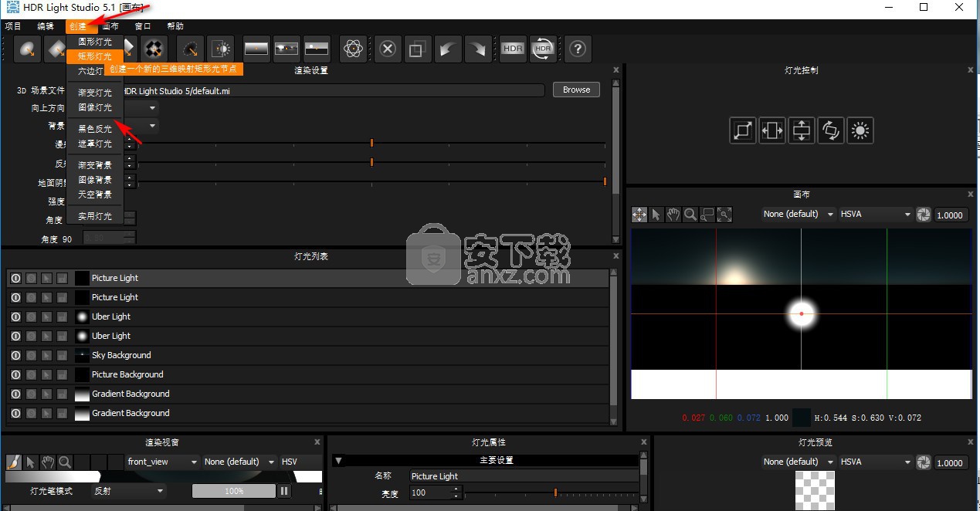Click the sky background toolbar icon

(315, 49)
